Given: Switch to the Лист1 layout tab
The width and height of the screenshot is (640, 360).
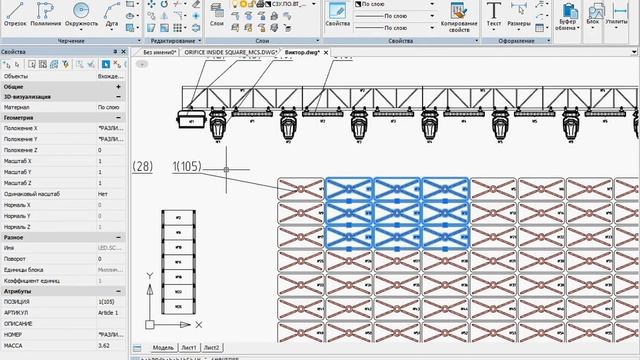Looking at the screenshot, I should pos(189,348).
